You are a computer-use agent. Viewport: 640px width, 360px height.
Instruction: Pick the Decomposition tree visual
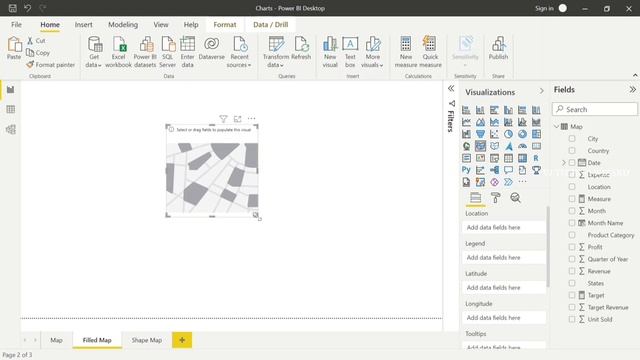click(x=494, y=170)
